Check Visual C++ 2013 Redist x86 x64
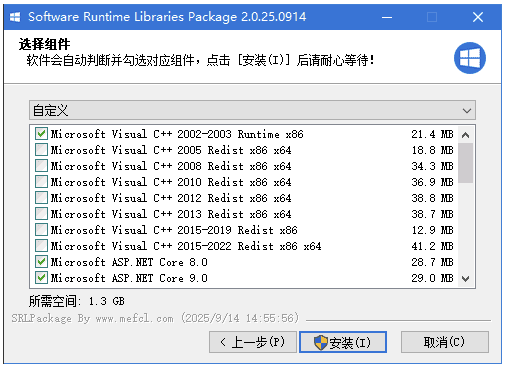 tap(41, 214)
